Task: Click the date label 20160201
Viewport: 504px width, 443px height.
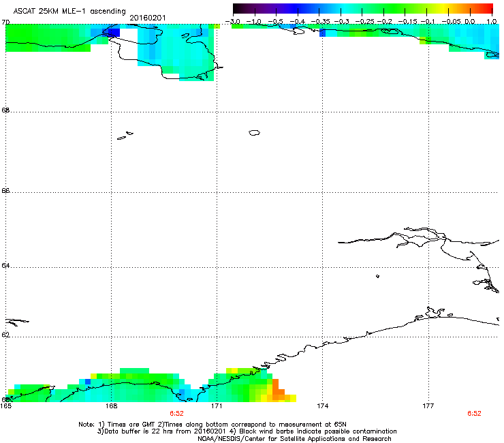Action: click(x=148, y=18)
